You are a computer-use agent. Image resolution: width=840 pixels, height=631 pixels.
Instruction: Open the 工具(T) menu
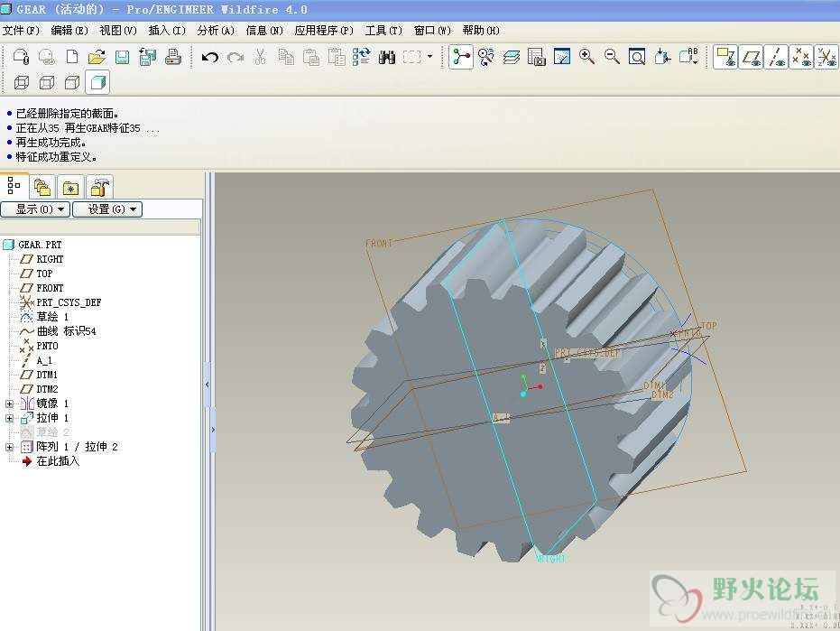click(x=383, y=31)
